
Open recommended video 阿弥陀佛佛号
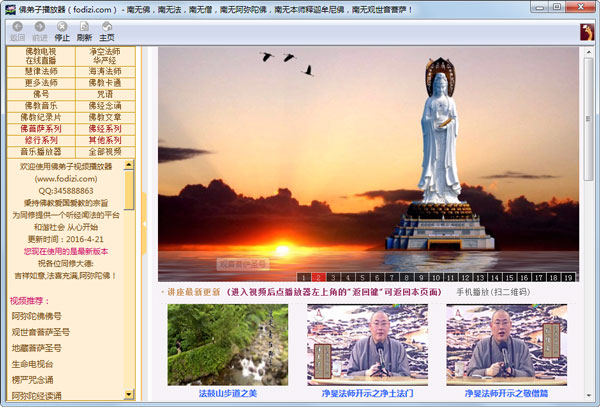(x=37, y=316)
